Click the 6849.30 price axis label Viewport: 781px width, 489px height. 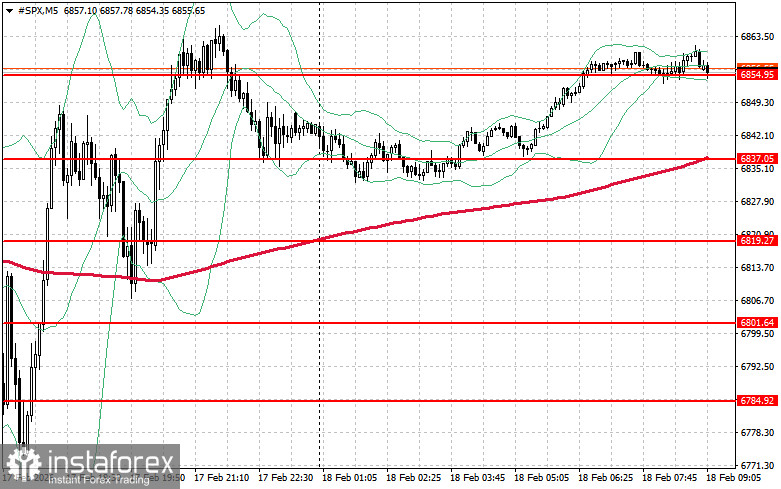[x=758, y=103]
